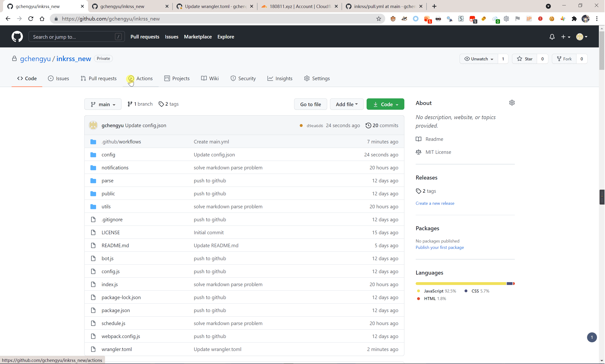
Task: Click the Go to file button
Action: [x=310, y=104]
